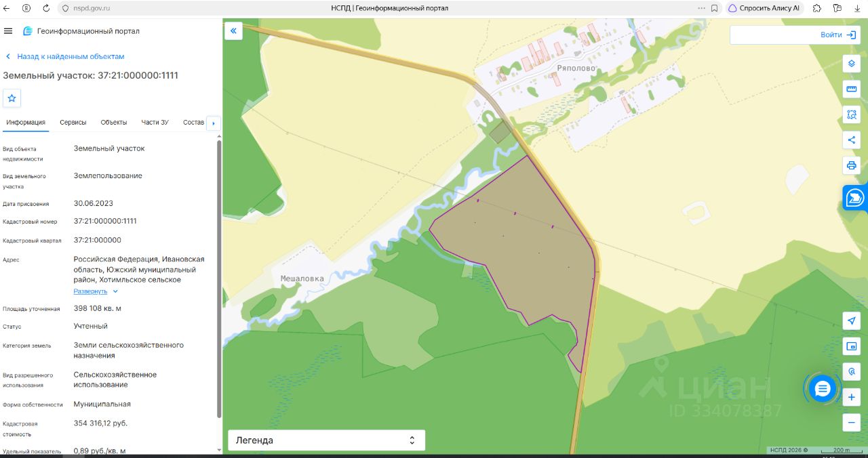868x458 pixels.
Task: Locate my position on the map
Action: coord(852,321)
